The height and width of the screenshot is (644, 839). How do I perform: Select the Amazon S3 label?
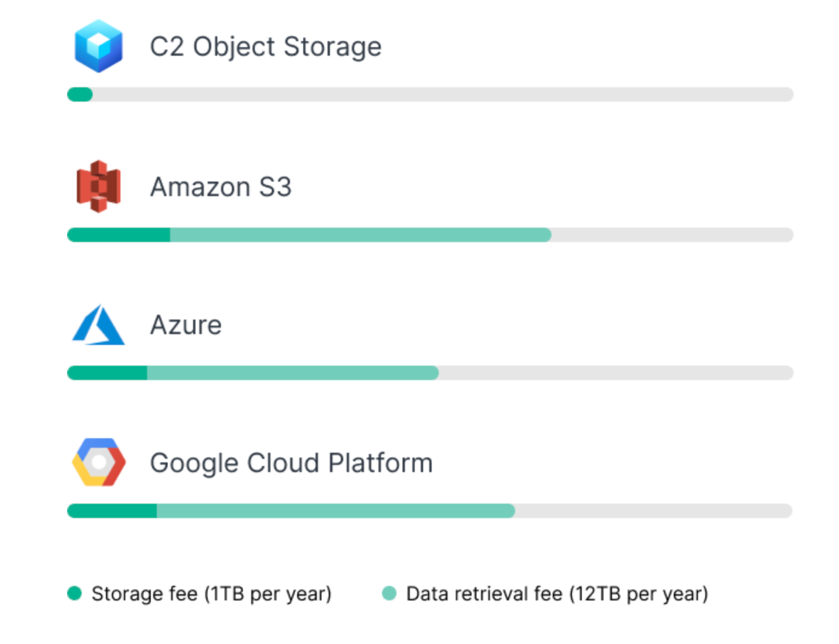click(221, 186)
